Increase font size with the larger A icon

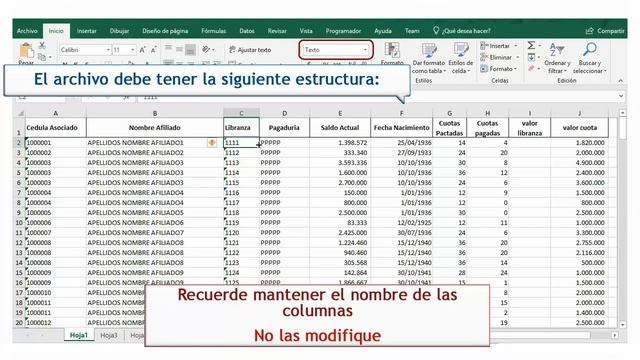pyautogui.click(x=142, y=50)
